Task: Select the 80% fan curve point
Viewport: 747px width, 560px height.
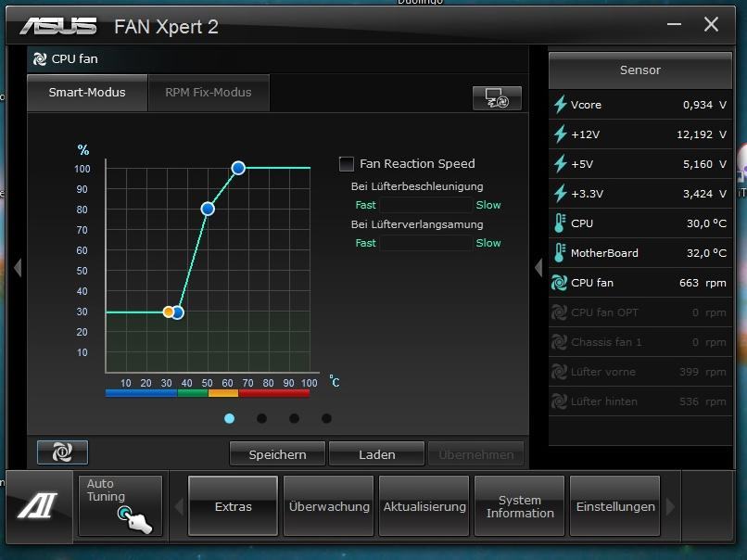Action: coord(208,209)
